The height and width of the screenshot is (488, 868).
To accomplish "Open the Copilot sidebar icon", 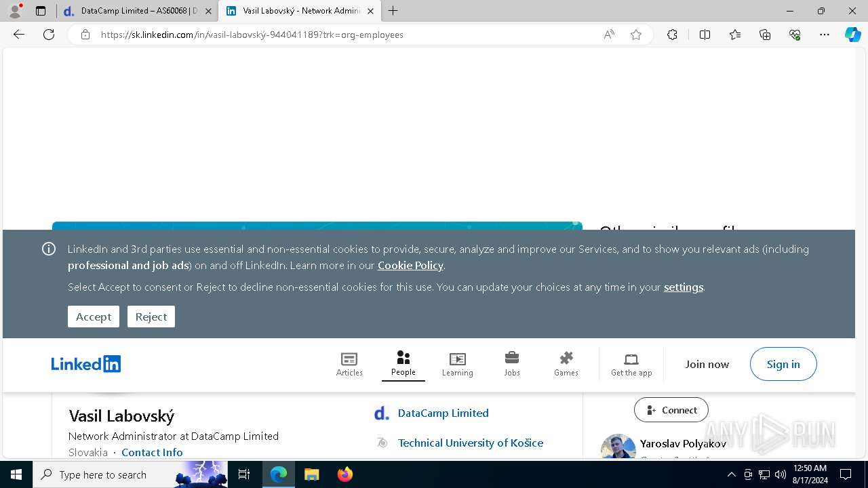I will coord(852,35).
